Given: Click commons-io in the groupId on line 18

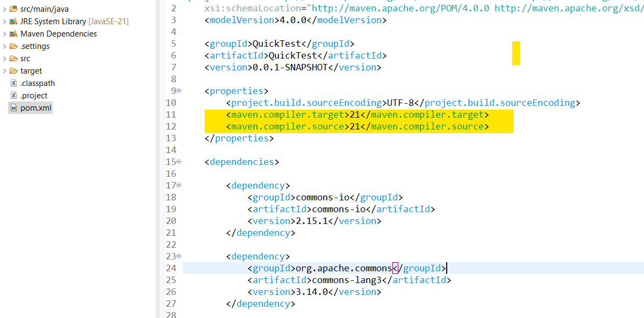Looking at the screenshot, I should tap(323, 198).
